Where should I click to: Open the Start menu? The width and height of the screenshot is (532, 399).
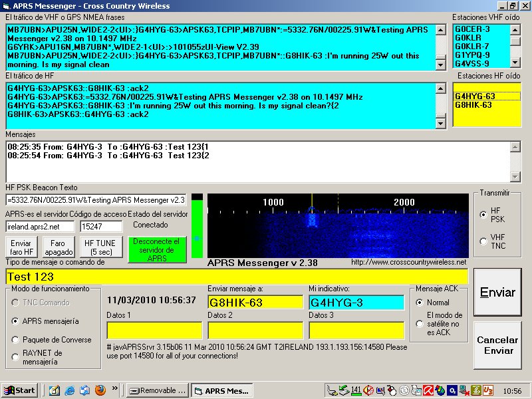click(x=19, y=390)
